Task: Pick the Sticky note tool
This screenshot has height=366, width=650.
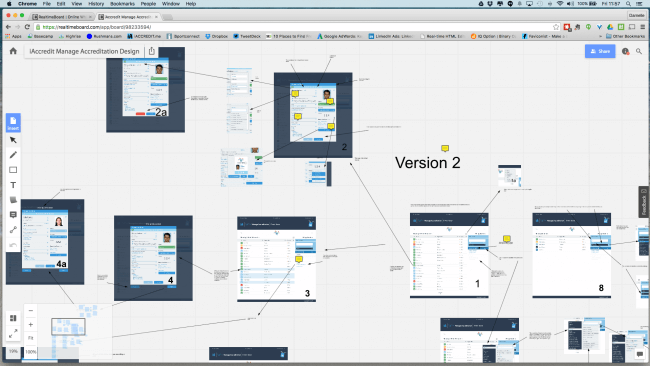Action: point(13,200)
